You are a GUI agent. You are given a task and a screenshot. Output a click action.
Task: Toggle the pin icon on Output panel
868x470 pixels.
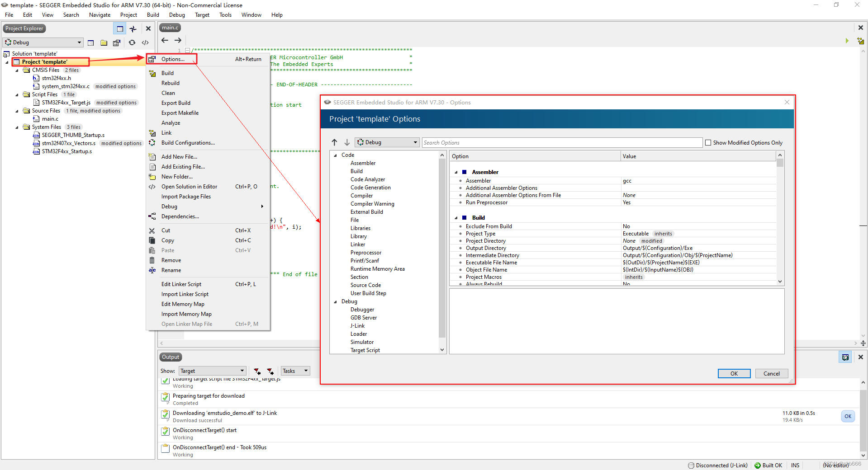(845, 357)
